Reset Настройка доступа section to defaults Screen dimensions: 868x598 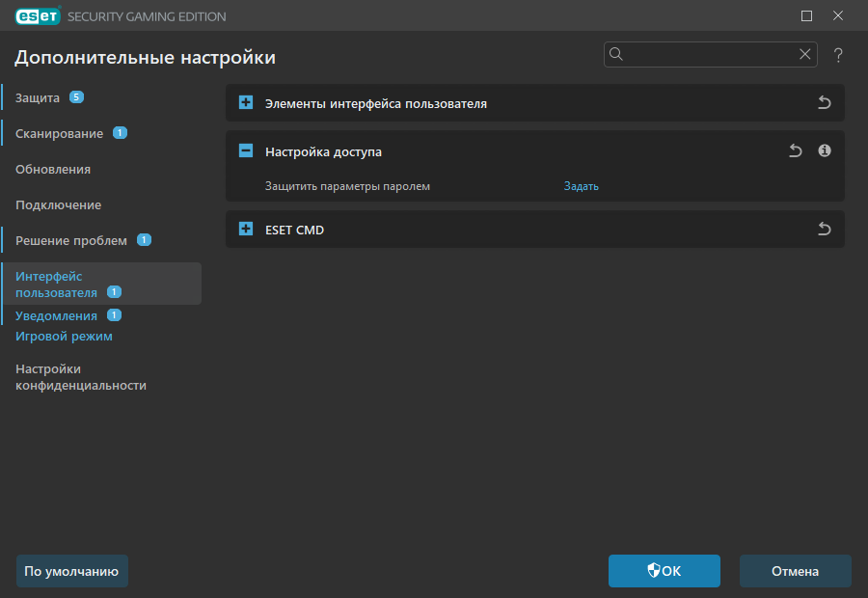click(796, 150)
